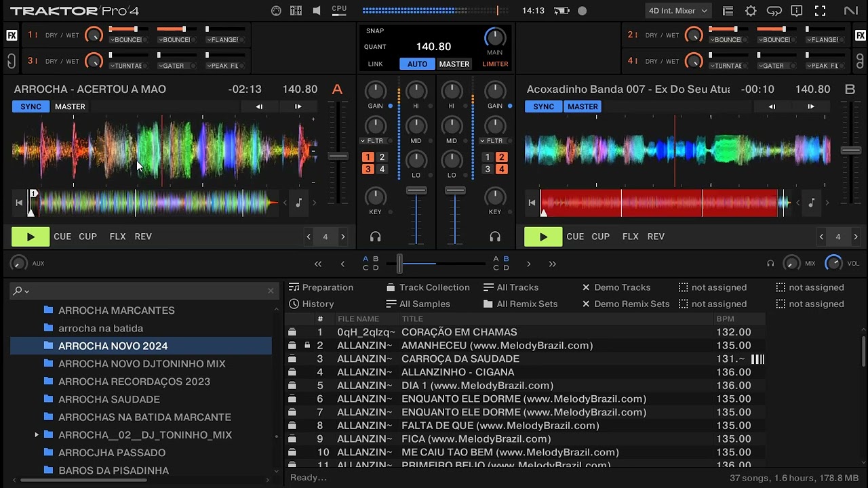This screenshot has width=868, height=488.
Task: Open All Samples favorite
Action: (418, 304)
